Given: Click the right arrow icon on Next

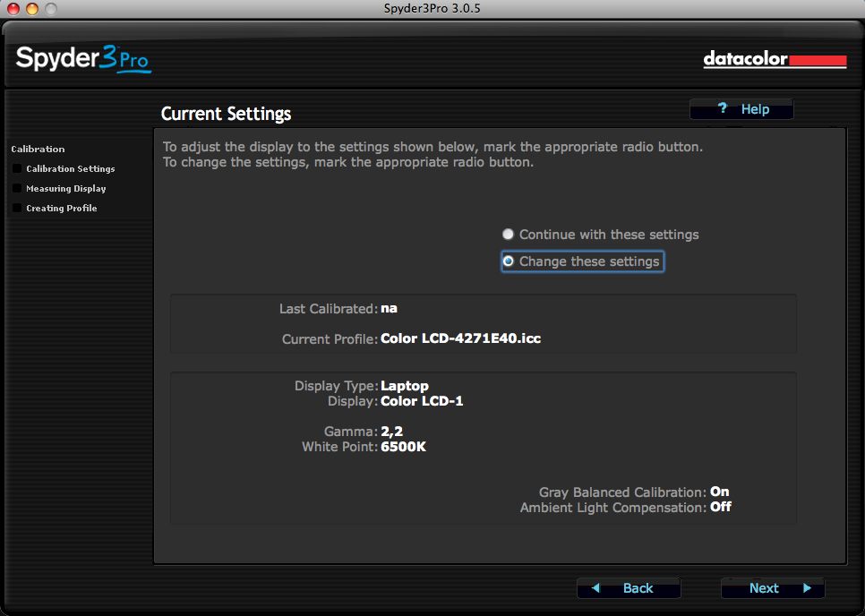Looking at the screenshot, I should click(x=807, y=588).
